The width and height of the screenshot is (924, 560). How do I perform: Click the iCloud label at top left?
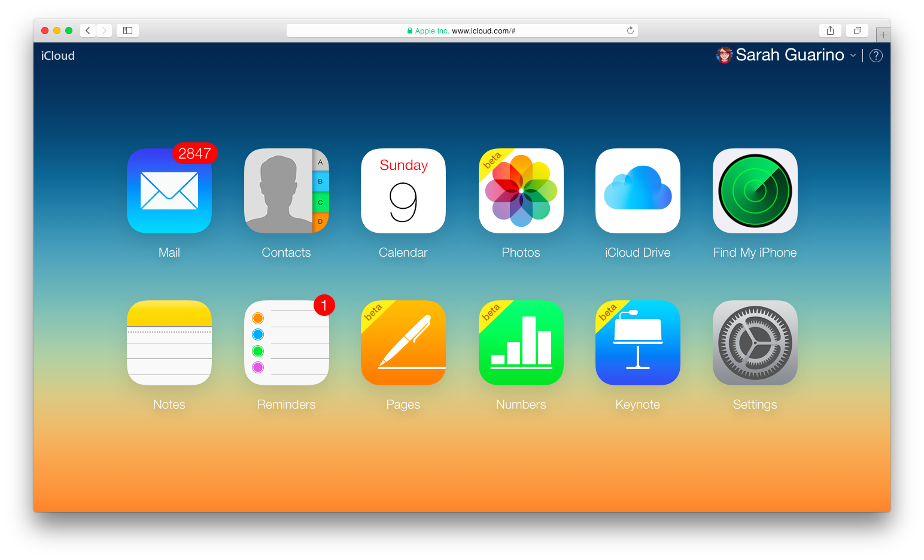57,55
